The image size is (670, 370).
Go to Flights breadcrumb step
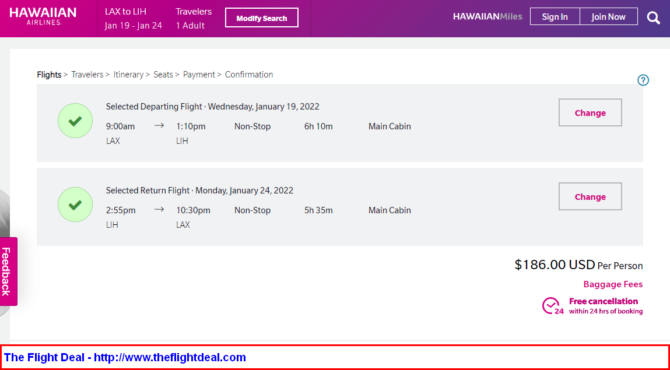(49, 75)
